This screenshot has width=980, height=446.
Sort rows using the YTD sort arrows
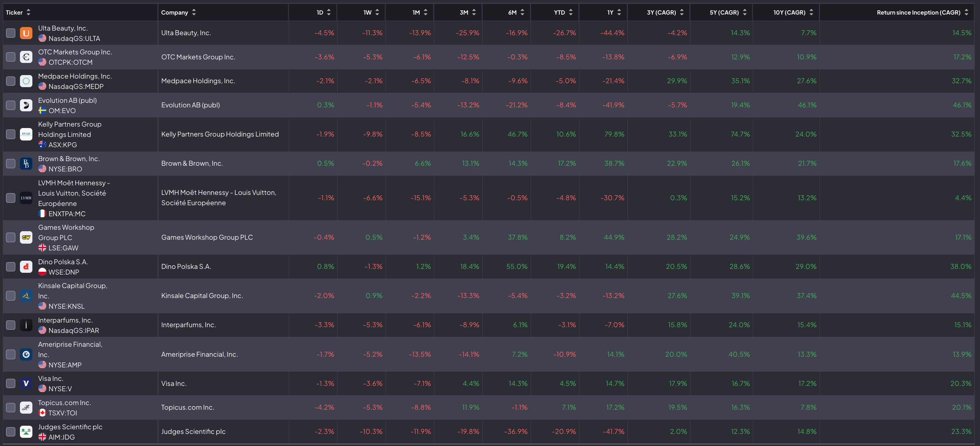570,12
